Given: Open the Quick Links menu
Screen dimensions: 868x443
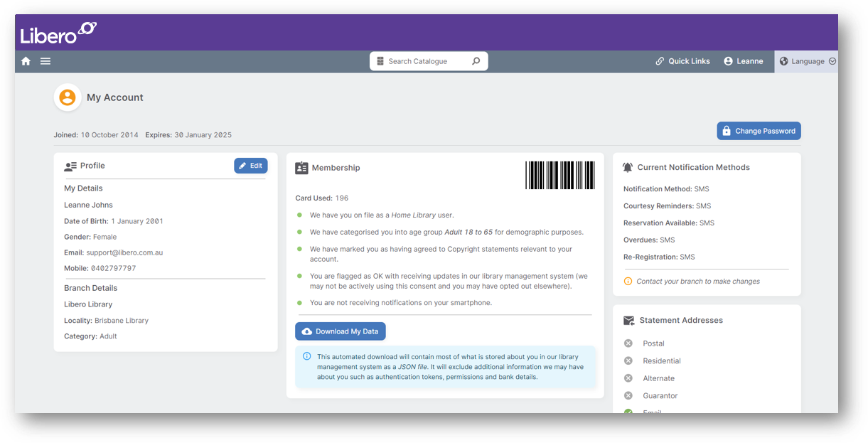Looking at the screenshot, I should point(682,61).
